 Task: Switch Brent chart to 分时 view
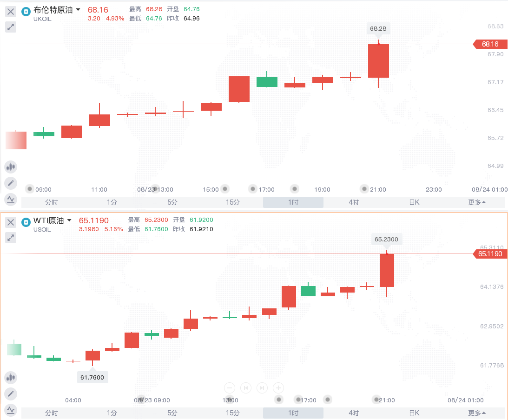tap(52, 202)
